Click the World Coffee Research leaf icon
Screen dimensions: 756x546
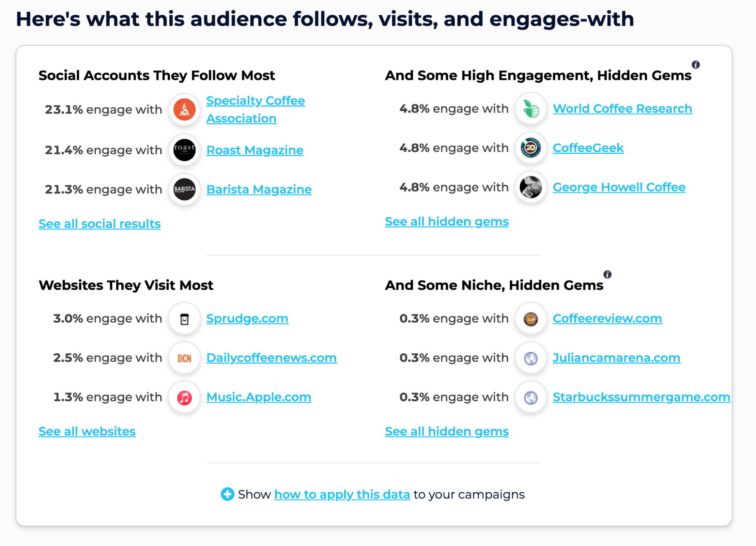(531, 109)
